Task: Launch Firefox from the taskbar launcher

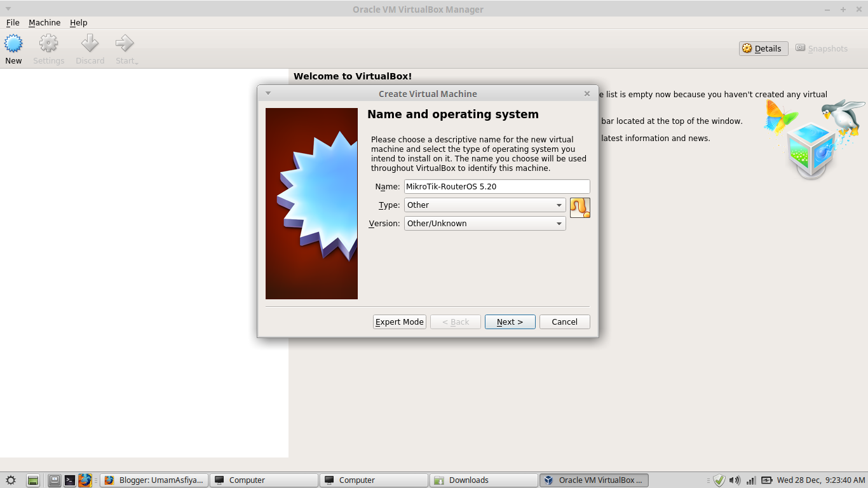Action: 85,480
